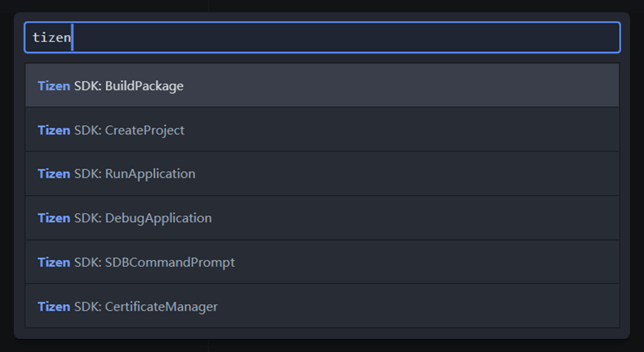The image size is (644, 352).
Task: Click the "CertificateManager" label text
Action: coord(161,307)
